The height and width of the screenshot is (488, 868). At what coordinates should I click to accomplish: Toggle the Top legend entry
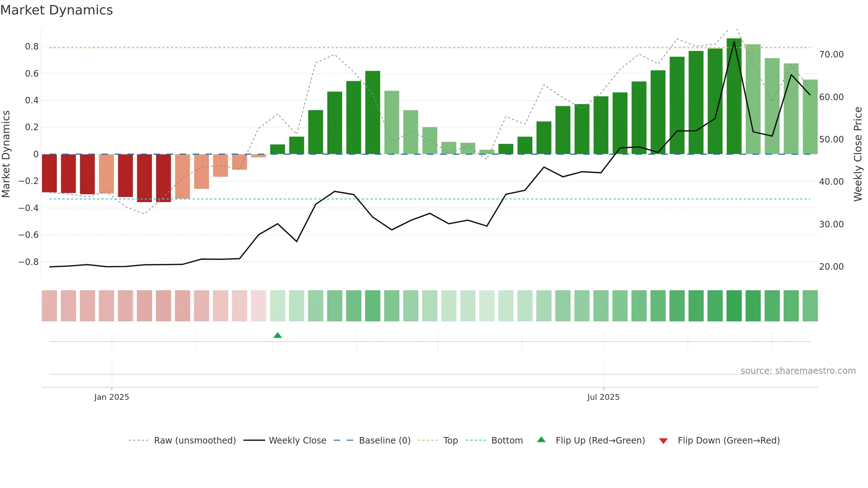(438, 440)
